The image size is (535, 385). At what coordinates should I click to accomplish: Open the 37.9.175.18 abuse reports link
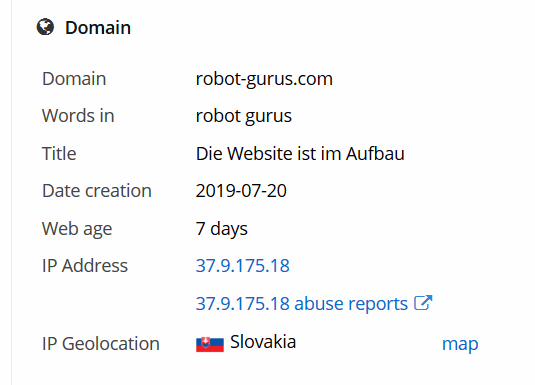[x=302, y=303]
